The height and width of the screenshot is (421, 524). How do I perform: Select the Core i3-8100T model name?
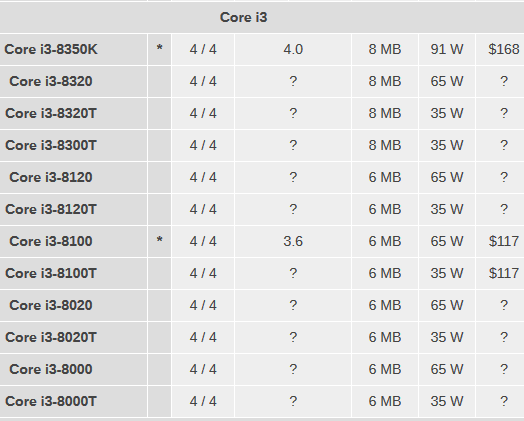[x=51, y=273]
